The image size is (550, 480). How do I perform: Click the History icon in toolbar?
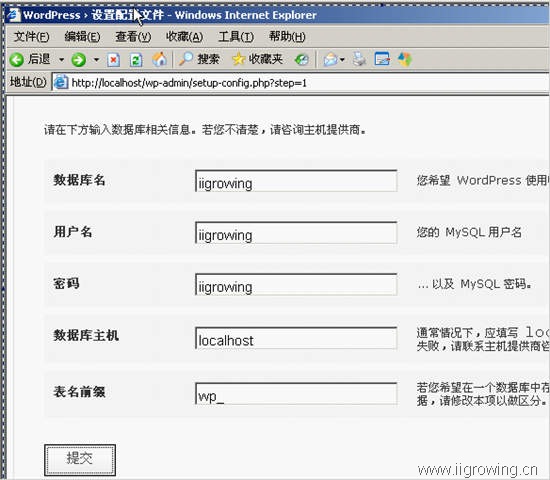click(302, 60)
